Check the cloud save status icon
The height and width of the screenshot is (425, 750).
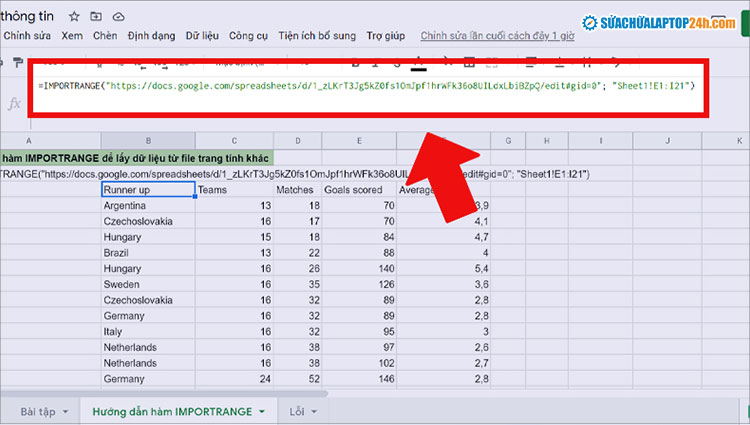click(x=118, y=17)
